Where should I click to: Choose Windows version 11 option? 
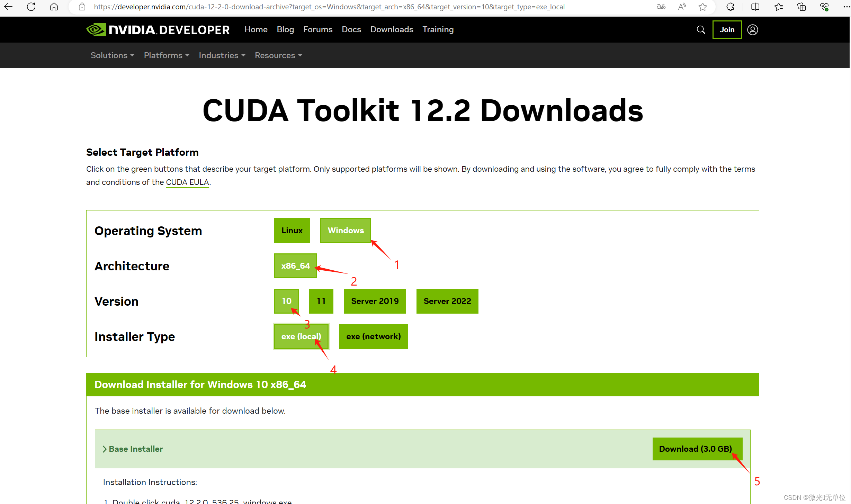pos(321,301)
